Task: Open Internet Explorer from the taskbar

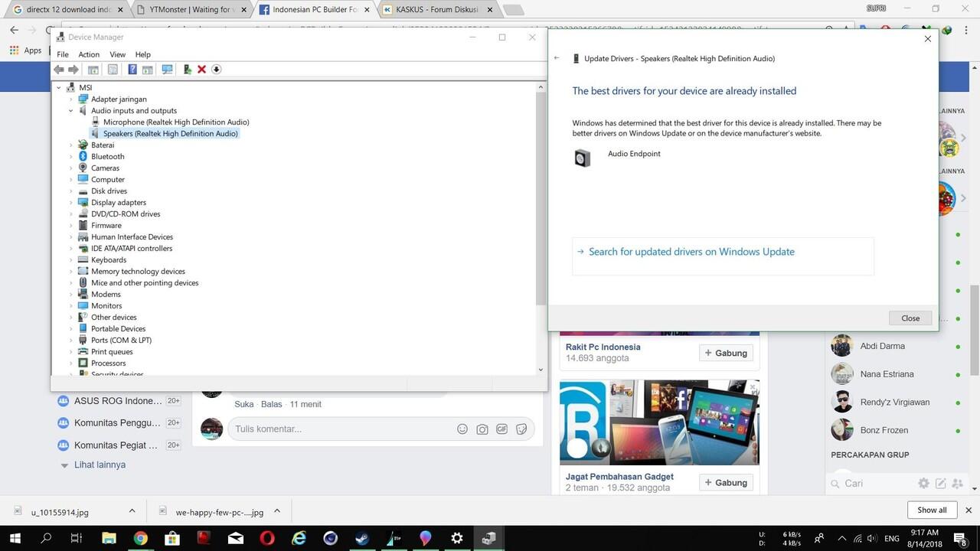Action: tap(299, 538)
